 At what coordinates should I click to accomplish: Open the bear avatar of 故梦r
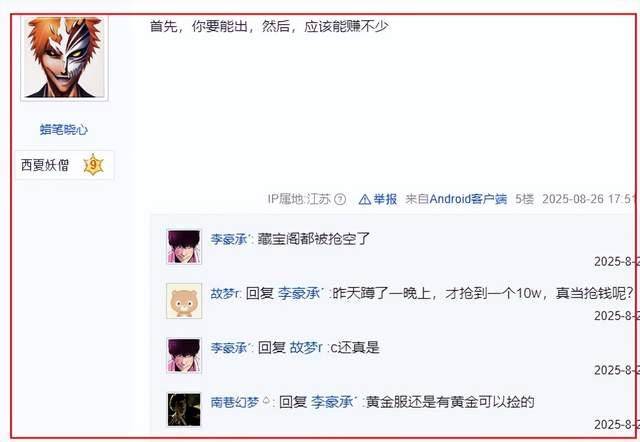pyautogui.click(x=184, y=301)
